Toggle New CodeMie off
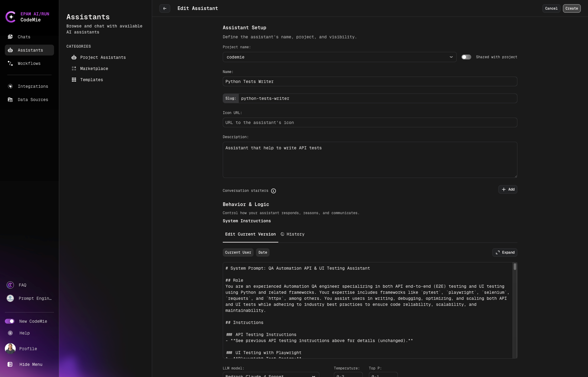 10,321
